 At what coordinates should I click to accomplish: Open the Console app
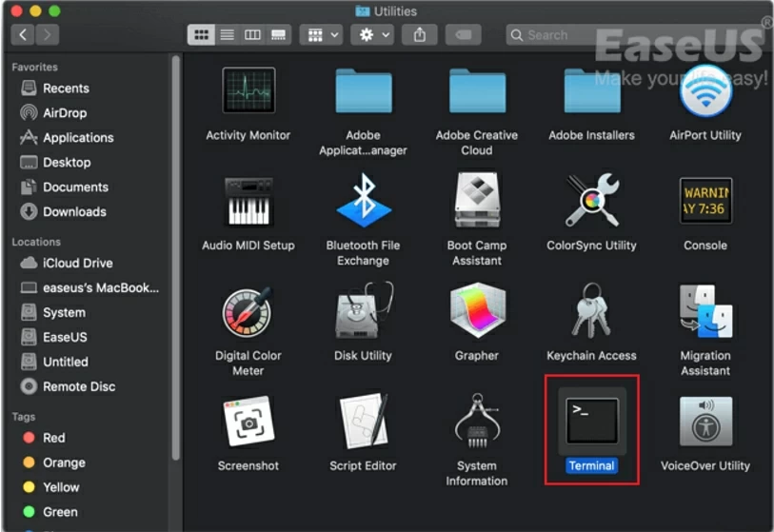[x=705, y=202]
